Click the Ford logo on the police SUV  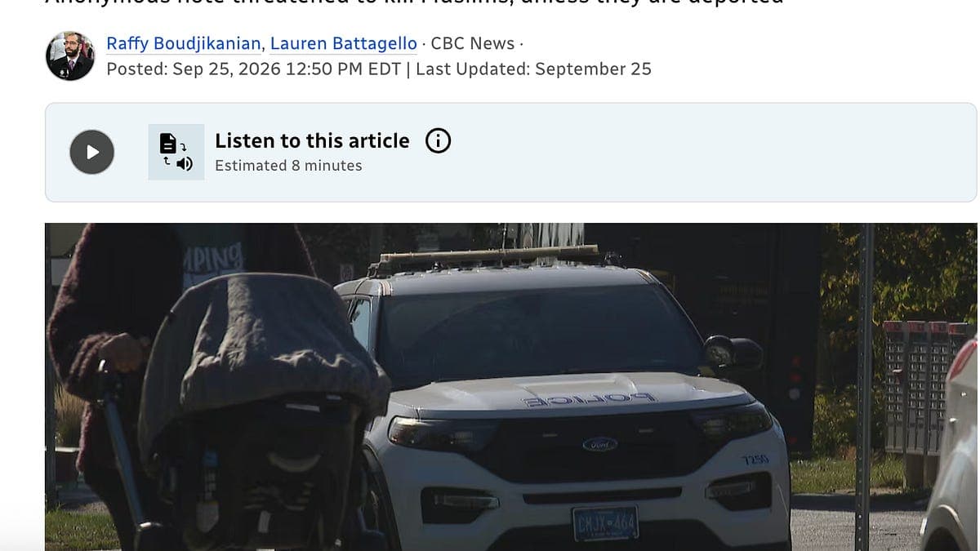(599, 444)
